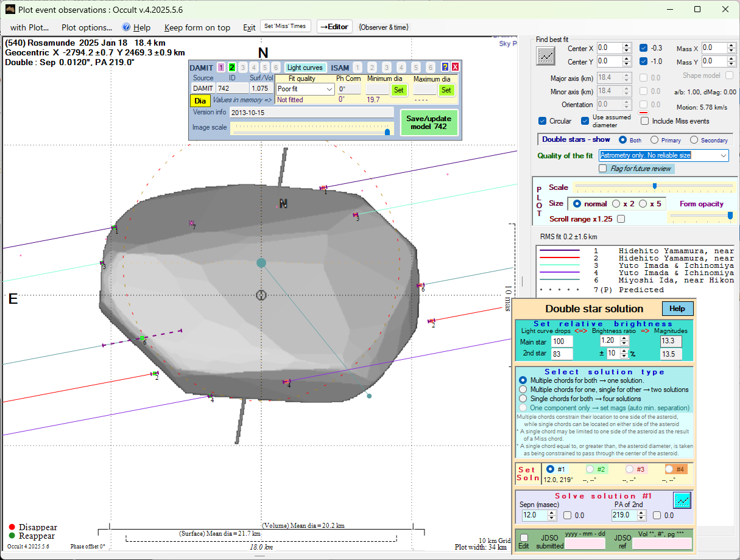
Task: Open the Plot options menu
Action: click(x=86, y=27)
